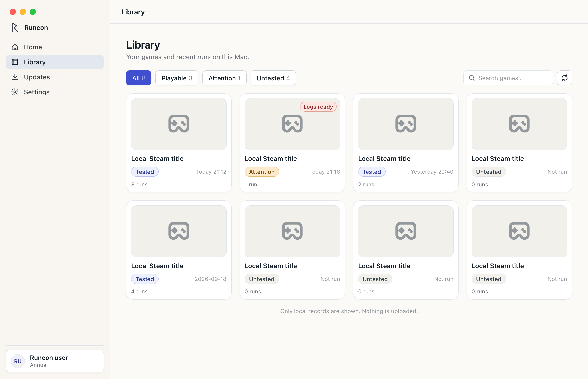The width and height of the screenshot is (588, 379).
Task: Filter by Playable 3 tab
Action: tap(177, 78)
